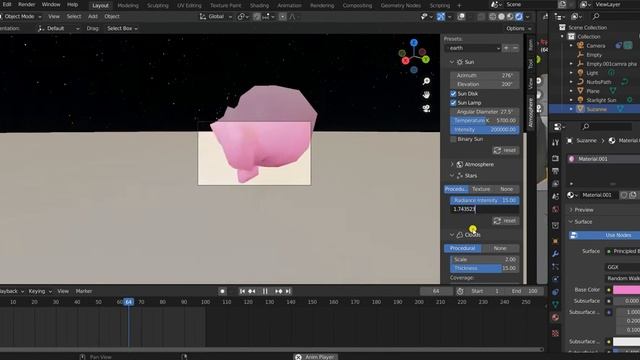Open the Window menu
This screenshot has width=640, height=360.
pos(51,4)
